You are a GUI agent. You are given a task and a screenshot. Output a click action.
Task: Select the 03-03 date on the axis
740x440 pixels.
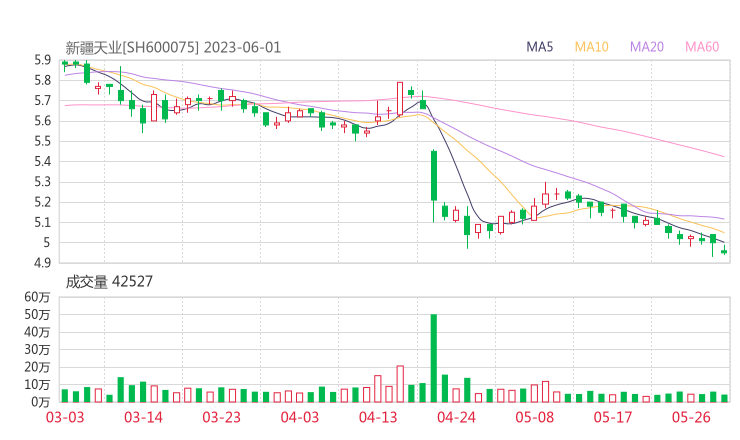coord(64,417)
